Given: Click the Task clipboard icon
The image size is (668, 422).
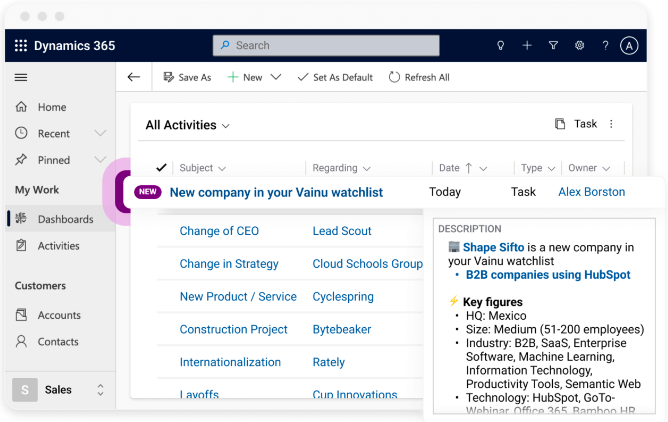Looking at the screenshot, I should click(x=560, y=124).
